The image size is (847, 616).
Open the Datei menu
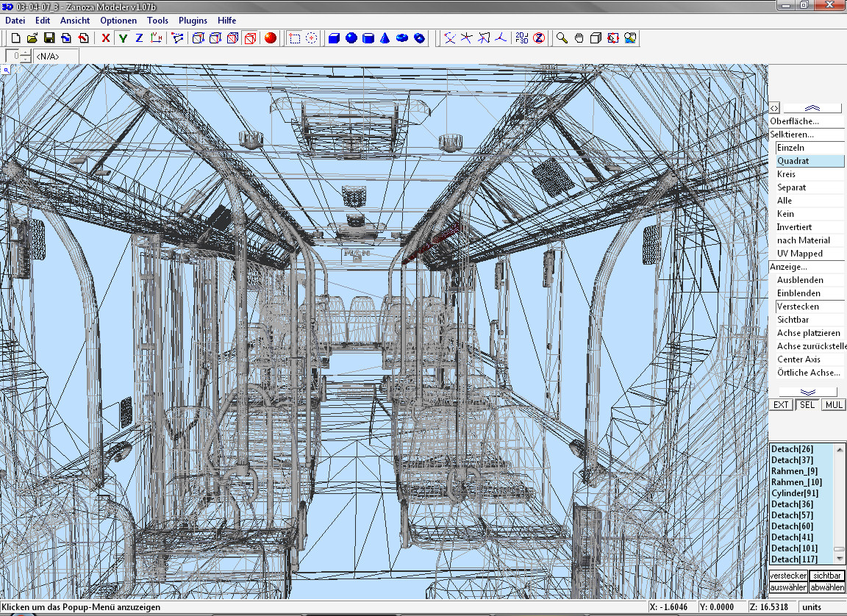point(15,21)
